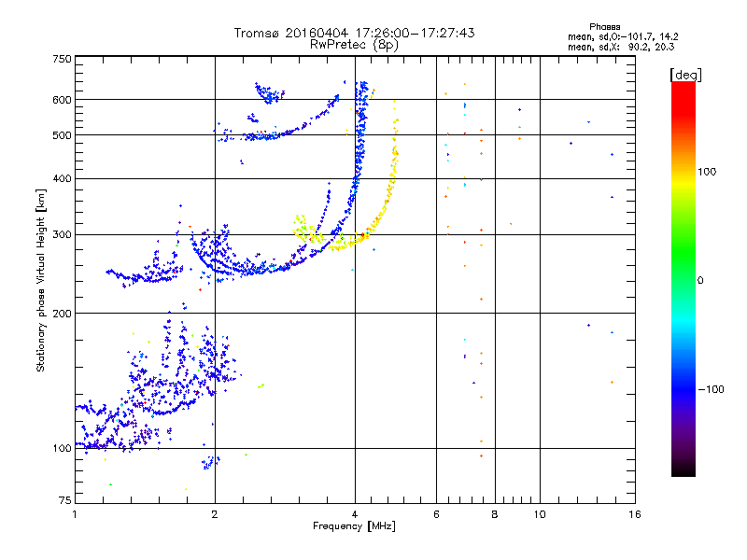Click the colorbar tick label '-100'
This screenshot has width=747, height=560.
(x=711, y=389)
